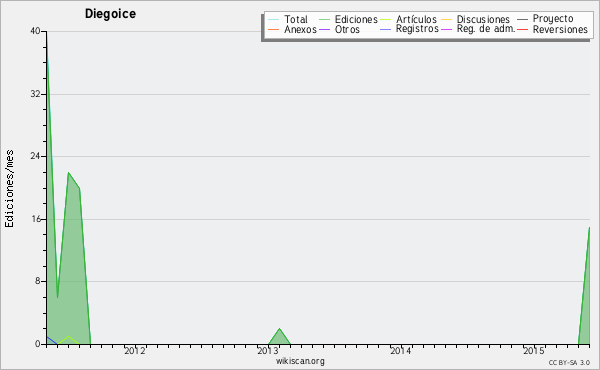Click the 2013 axis label
The width and height of the screenshot is (600, 370).
[268, 350]
